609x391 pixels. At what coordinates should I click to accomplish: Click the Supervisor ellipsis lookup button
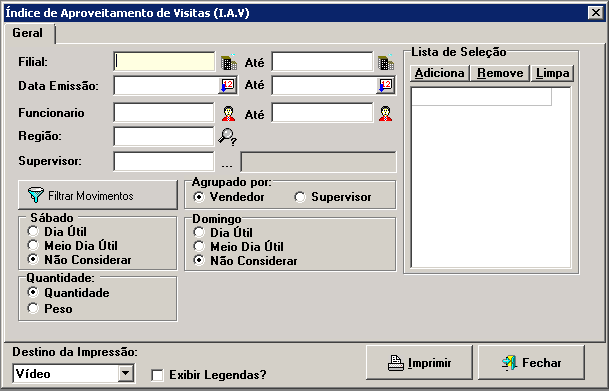(x=227, y=162)
